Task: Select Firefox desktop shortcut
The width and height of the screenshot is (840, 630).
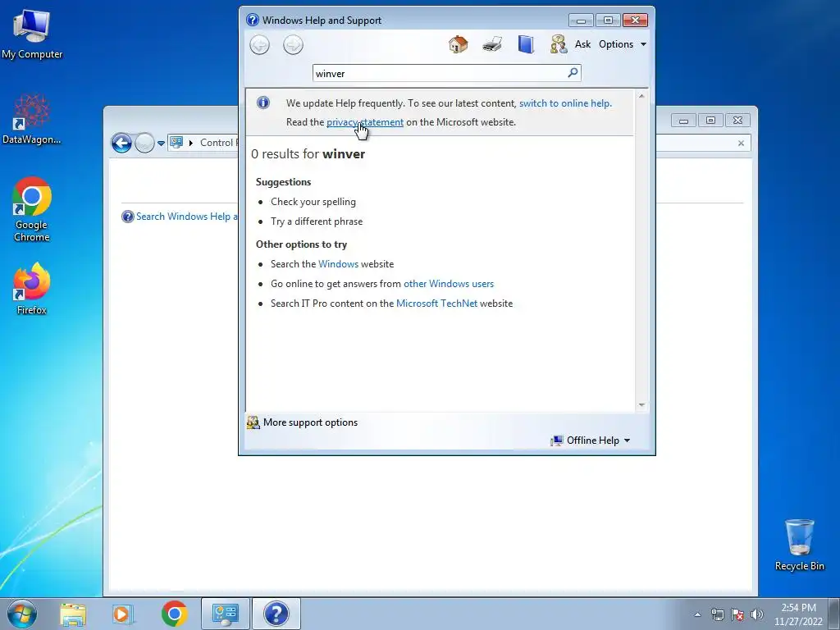Action: point(32,289)
